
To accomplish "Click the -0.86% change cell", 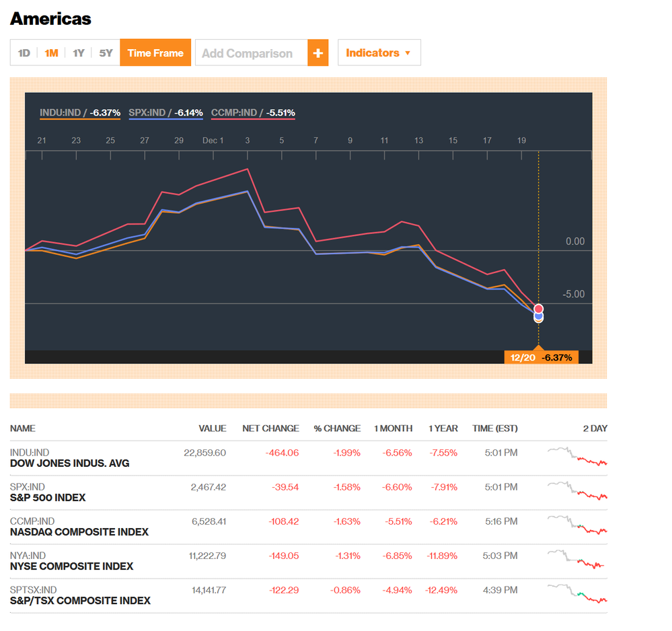I will tap(345, 590).
